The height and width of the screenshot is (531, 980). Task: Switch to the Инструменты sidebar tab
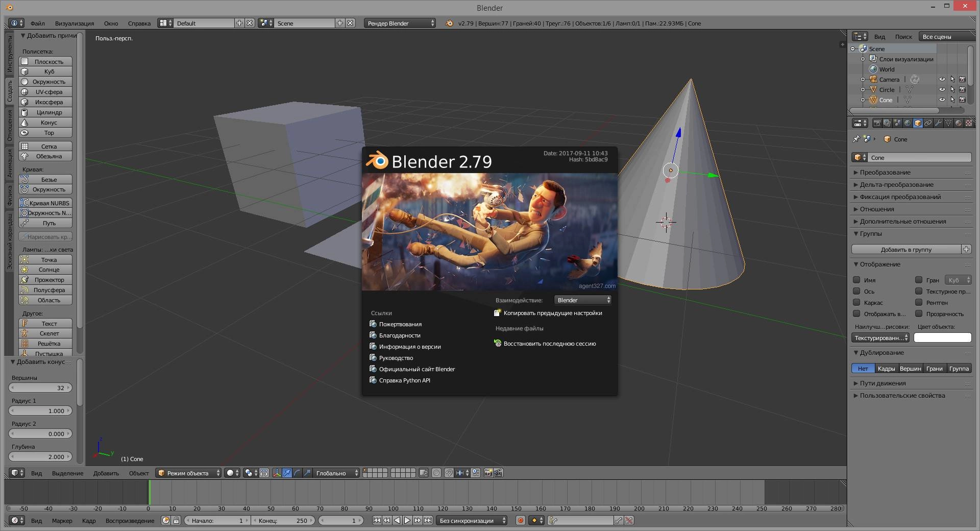[9, 55]
